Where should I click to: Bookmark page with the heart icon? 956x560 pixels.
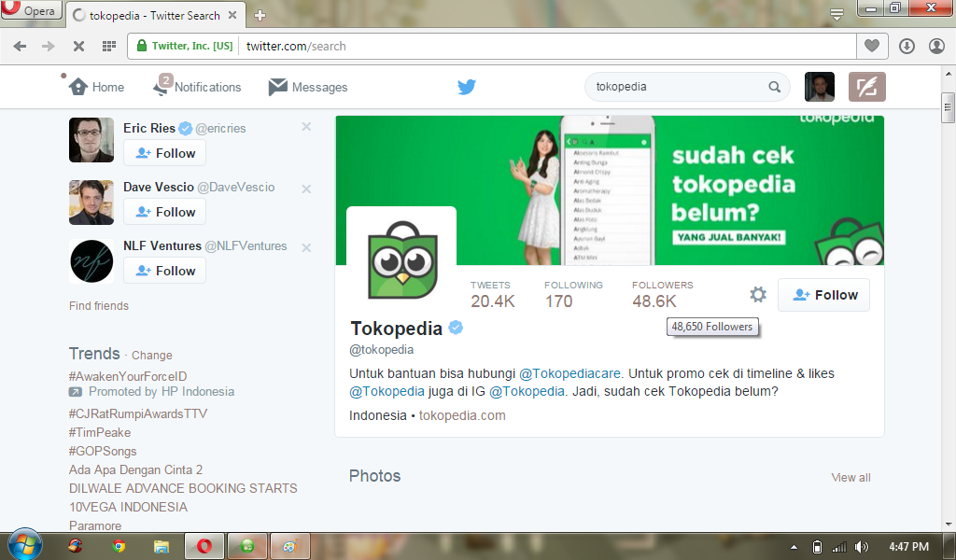click(x=872, y=46)
